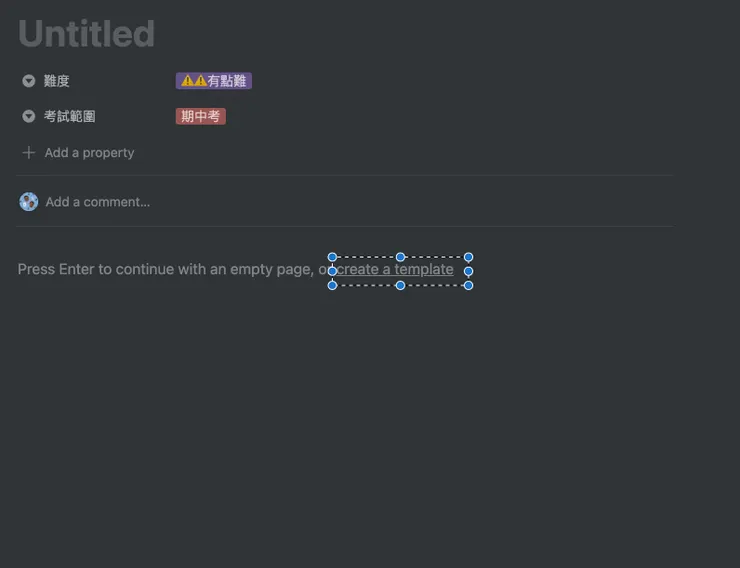Click the user avatar beside the comment field

[x=29, y=202]
